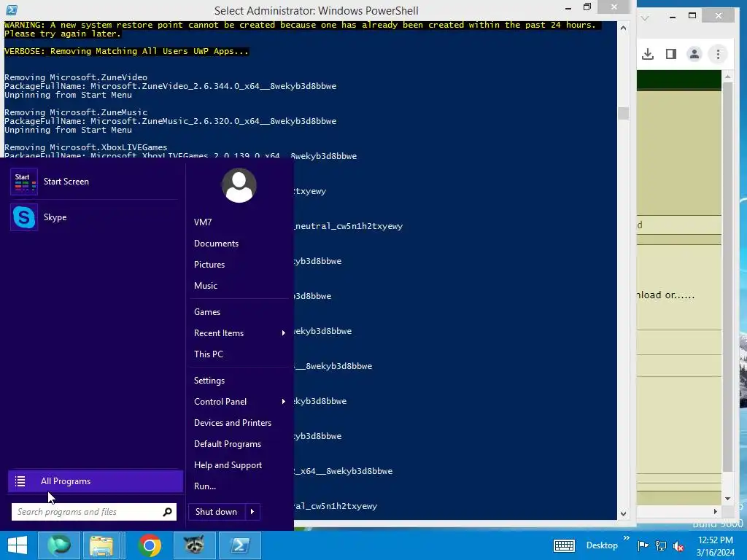This screenshot has height=560, width=747.
Task: Switch to PowerShell from the taskbar
Action: pyautogui.click(x=239, y=545)
